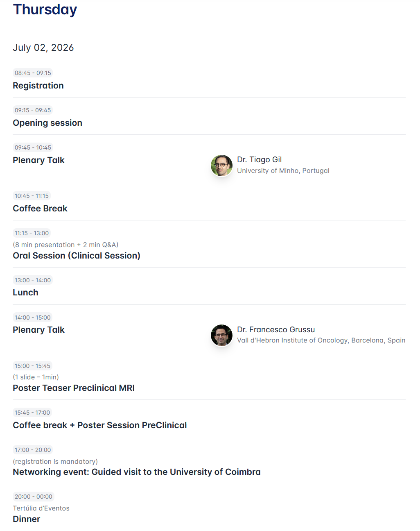
Task: Click the 11:15 - 13:00 time badge
Action: tap(32, 233)
